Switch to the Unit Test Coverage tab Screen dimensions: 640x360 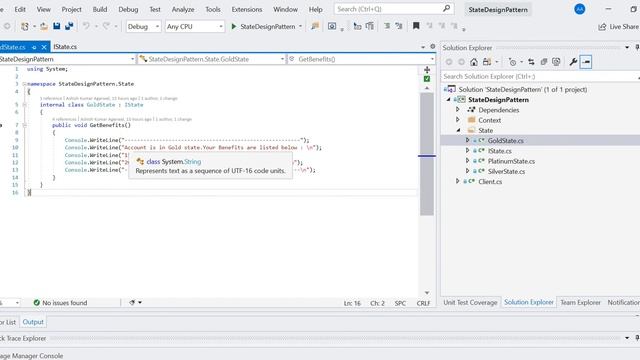[x=470, y=302]
